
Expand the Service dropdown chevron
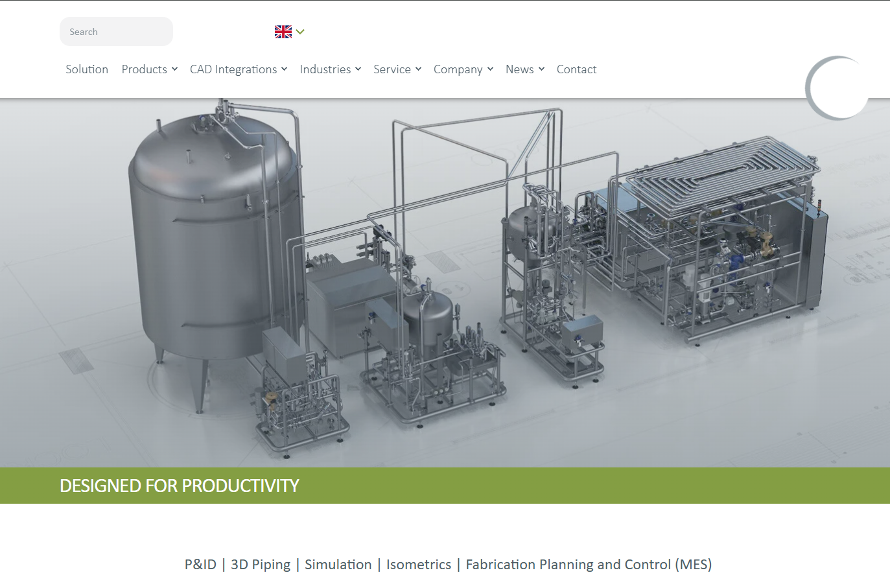pyautogui.click(x=418, y=69)
